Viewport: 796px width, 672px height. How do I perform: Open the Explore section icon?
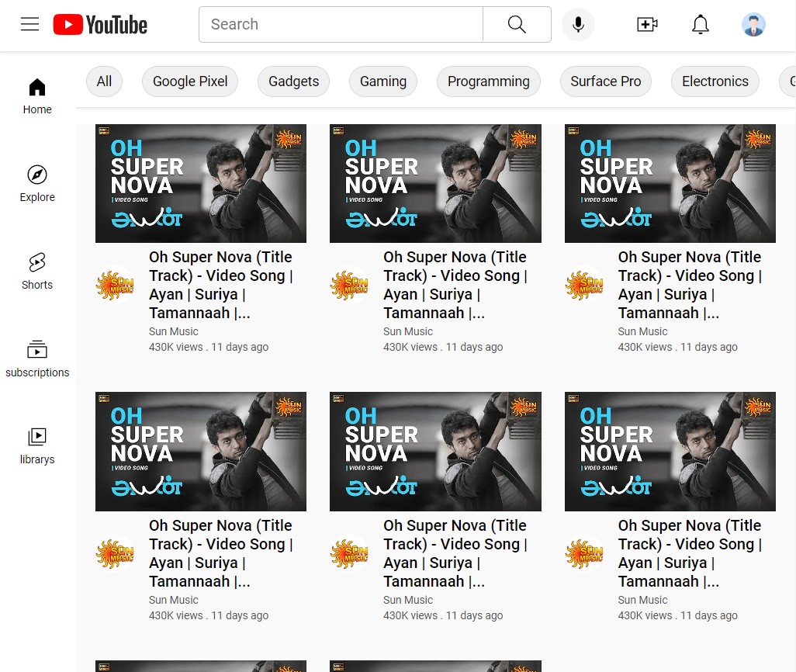[36, 175]
